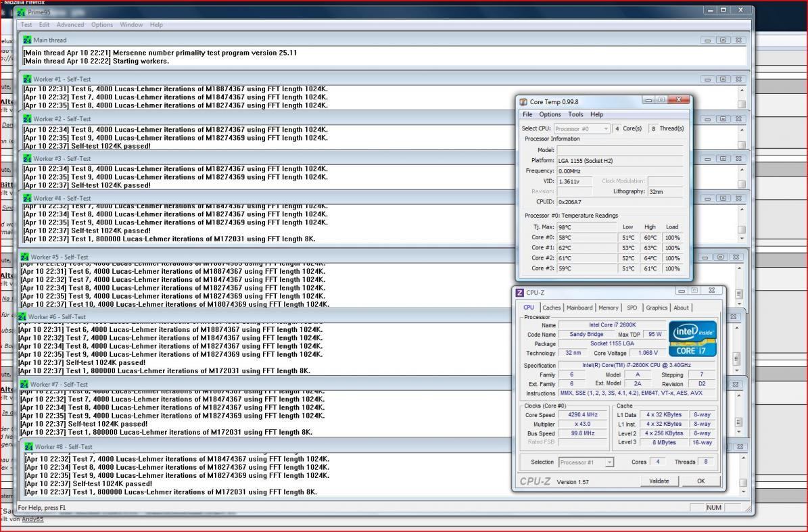Click the Worker #4 scroll down arrow
The image size is (808, 532).
[x=742, y=239]
